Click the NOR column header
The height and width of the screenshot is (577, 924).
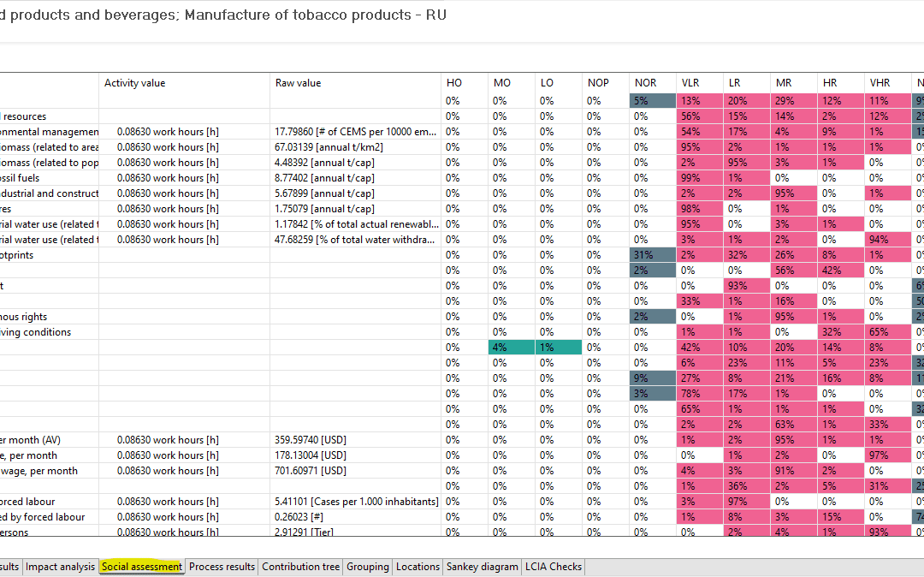(x=645, y=83)
